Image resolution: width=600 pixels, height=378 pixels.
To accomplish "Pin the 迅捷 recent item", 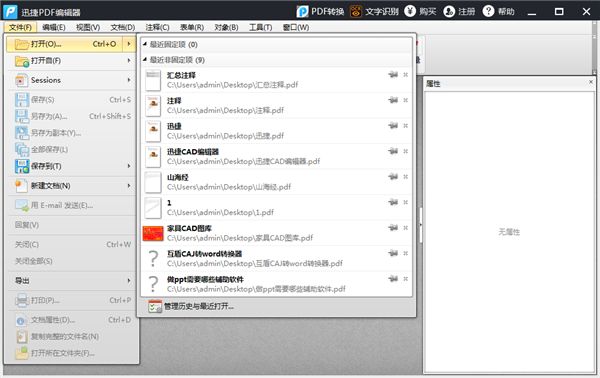I will pyautogui.click(x=393, y=126).
